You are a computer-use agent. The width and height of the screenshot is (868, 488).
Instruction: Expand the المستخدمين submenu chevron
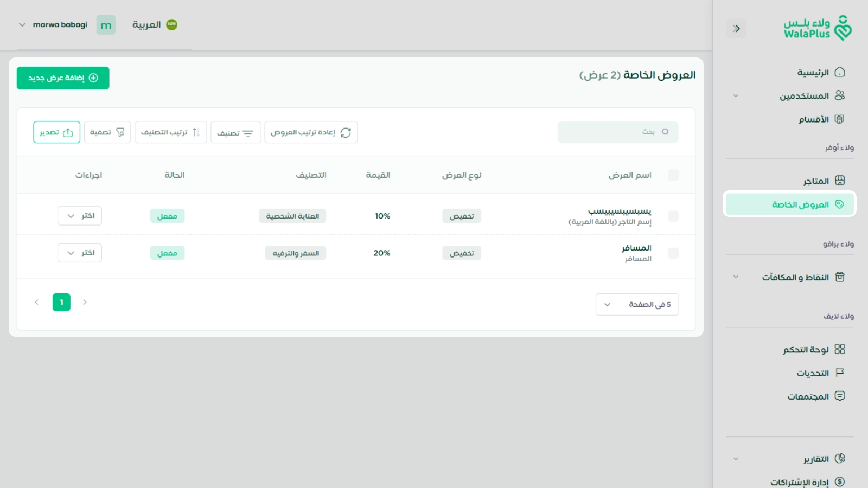coord(736,96)
